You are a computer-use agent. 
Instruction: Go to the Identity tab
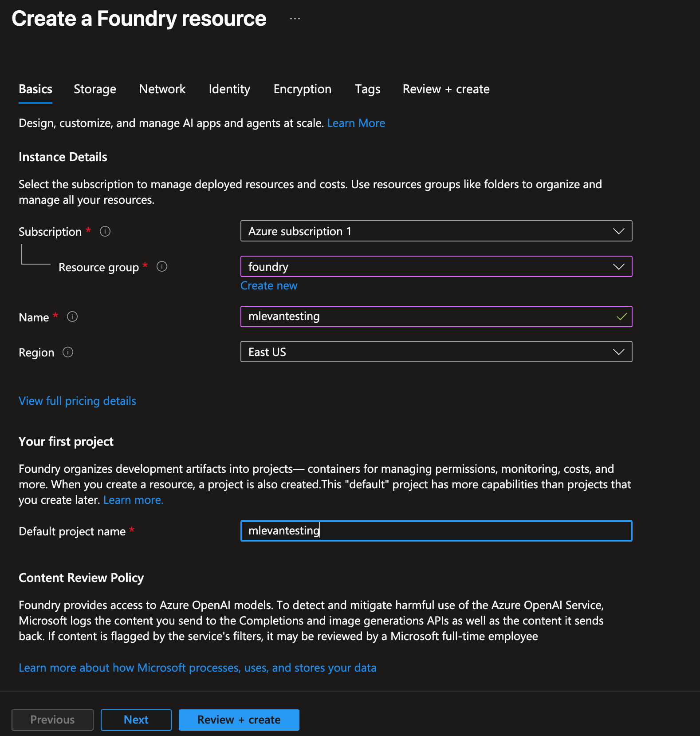[x=229, y=89]
